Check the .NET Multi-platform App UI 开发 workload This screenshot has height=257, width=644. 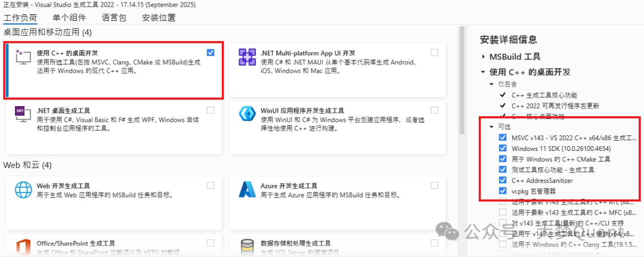435,52
